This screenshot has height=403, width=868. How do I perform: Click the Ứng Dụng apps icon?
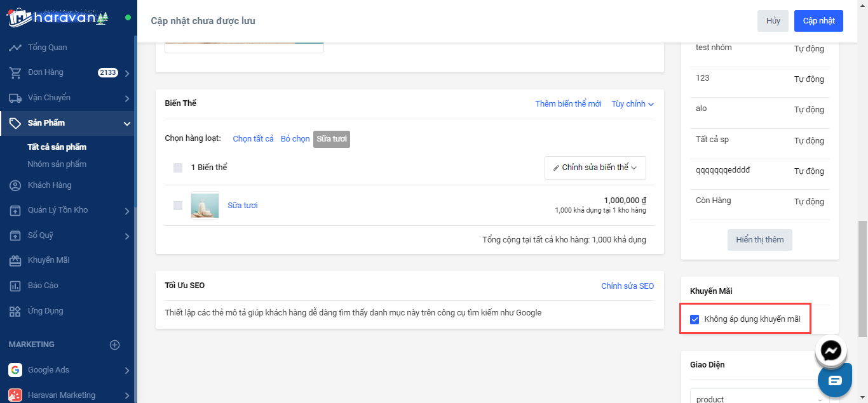(x=15, y=311)
